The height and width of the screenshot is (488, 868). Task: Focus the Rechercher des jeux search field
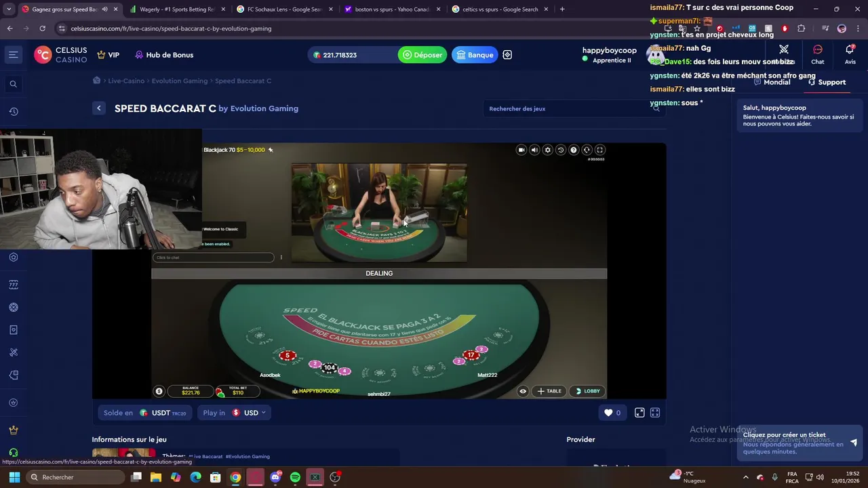[574, 108]
